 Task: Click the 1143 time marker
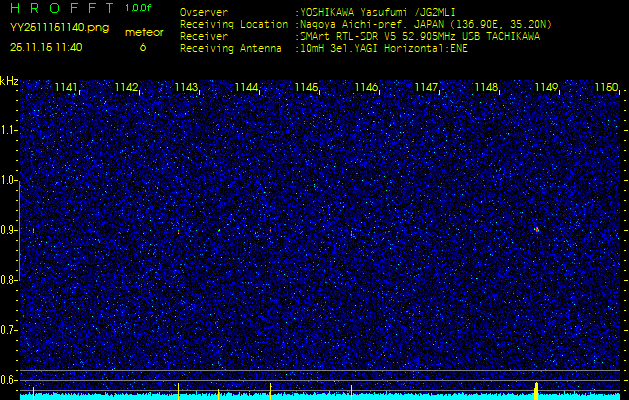coord(186,88)
